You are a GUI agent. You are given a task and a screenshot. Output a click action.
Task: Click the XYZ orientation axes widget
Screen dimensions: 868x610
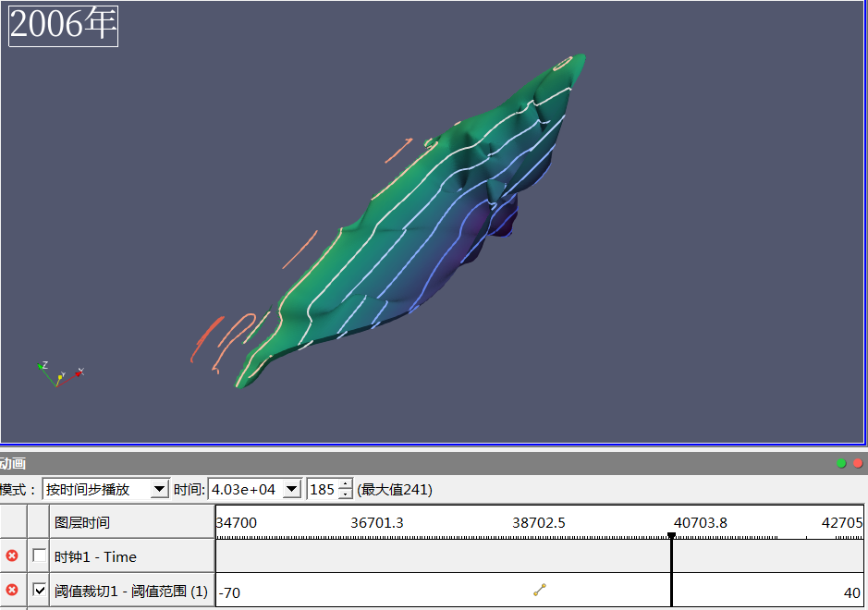click(60, 374)
